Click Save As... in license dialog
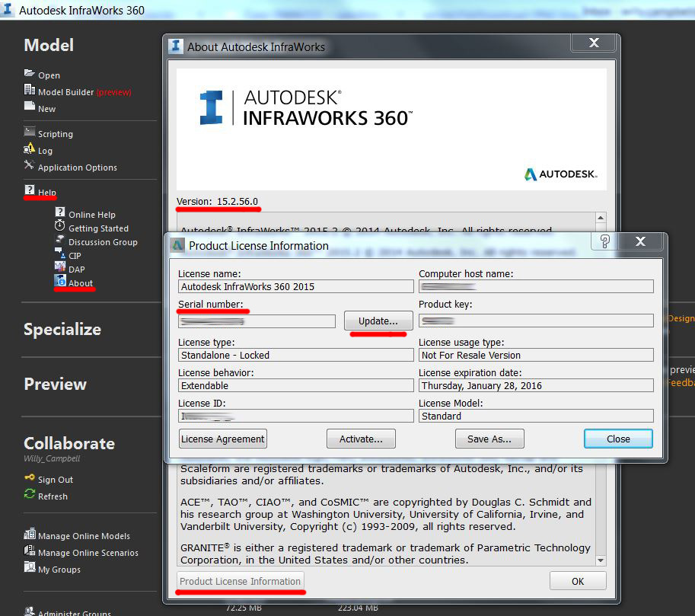Viewport: 695px width, 616px height. point(489,439)
